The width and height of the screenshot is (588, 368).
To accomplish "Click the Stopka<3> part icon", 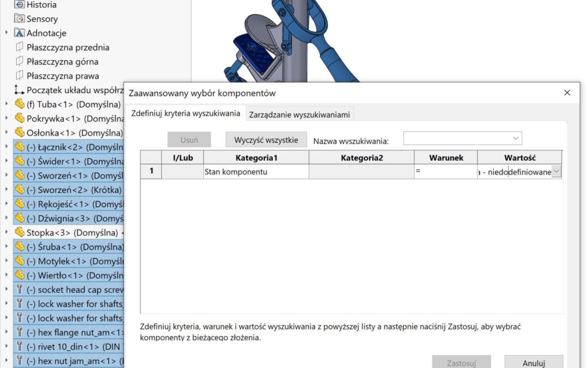I will (20, 232).
